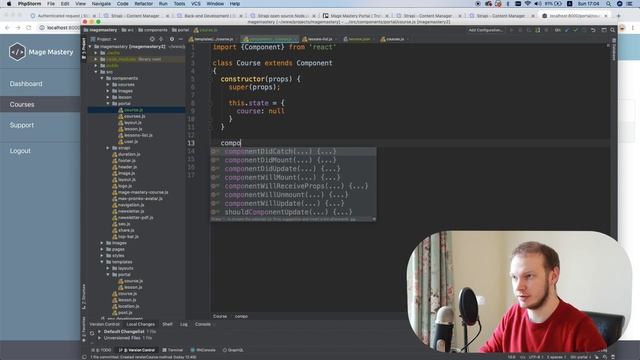The height and width of the screenshot is (360, 640).
Task: Collapse the src folder
Action: pos(96,72)
